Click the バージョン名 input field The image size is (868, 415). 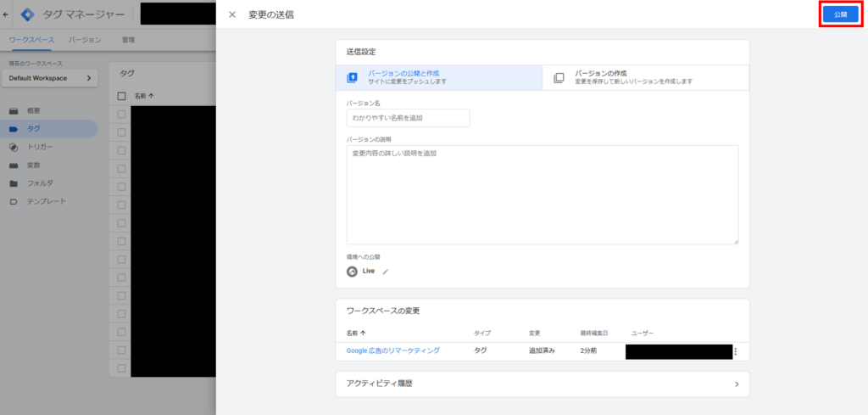point(408,118)
